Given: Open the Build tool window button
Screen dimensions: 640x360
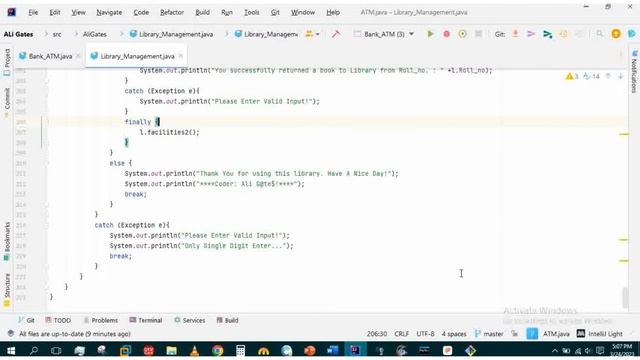Looking at the screenshot, I should (x=227, y=320).
